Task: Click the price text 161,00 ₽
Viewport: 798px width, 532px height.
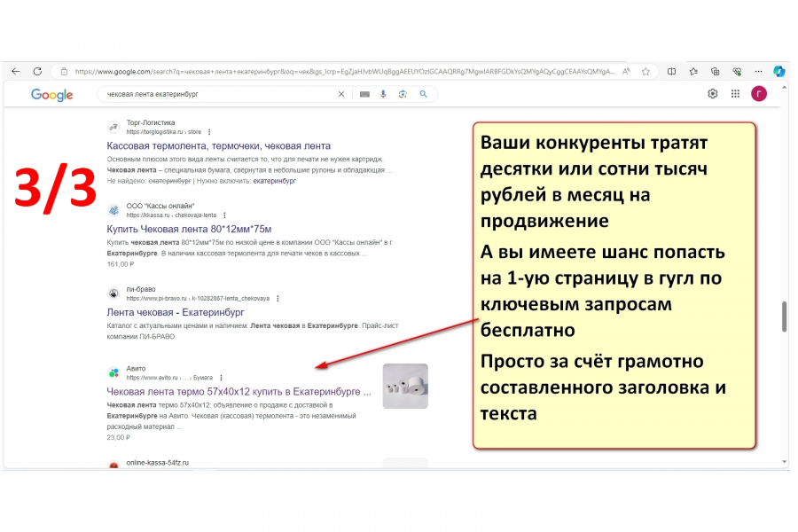Action: (120, 264)
